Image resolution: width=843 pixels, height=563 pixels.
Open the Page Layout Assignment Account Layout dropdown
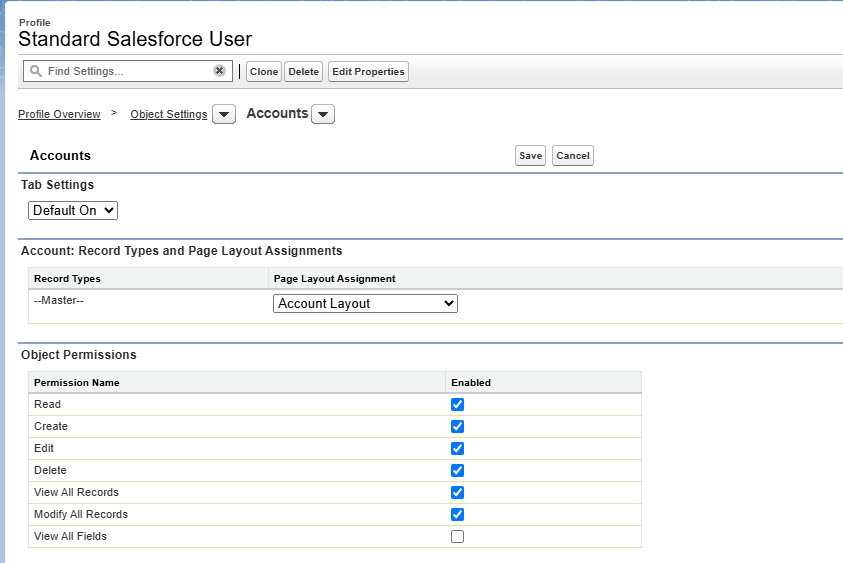pos(365,303)
